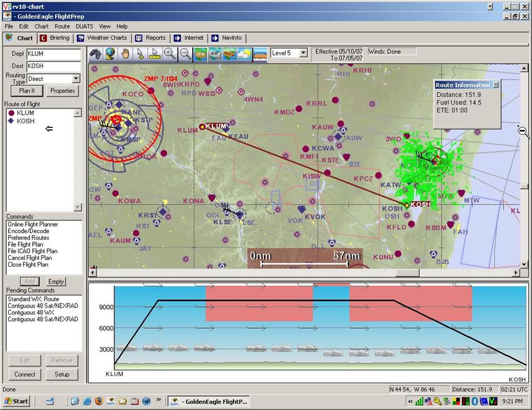Open the Level 5 dropdown

[303, 52]
